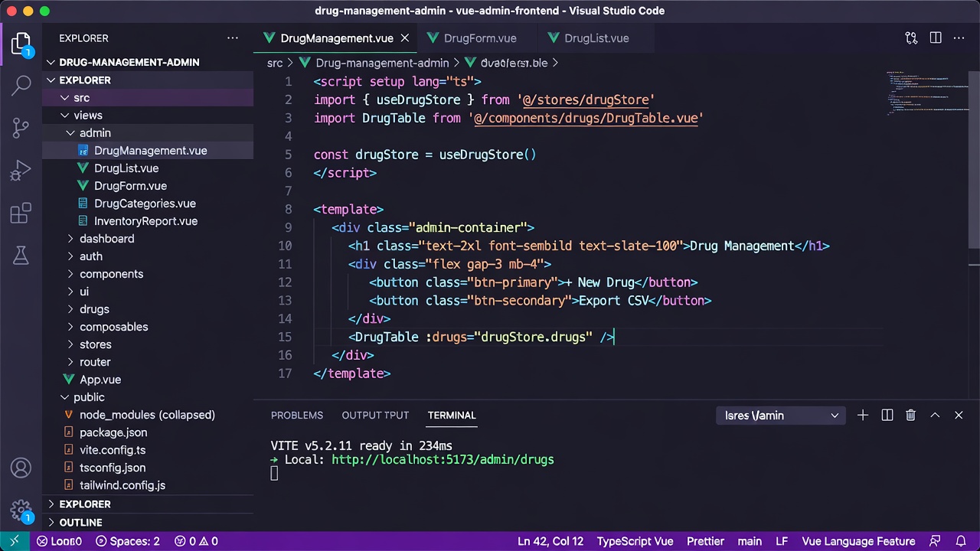The image size is (980, 551).
Task: Click the '@/stores/drugStore' import path
Action: (x=586, y=99)
